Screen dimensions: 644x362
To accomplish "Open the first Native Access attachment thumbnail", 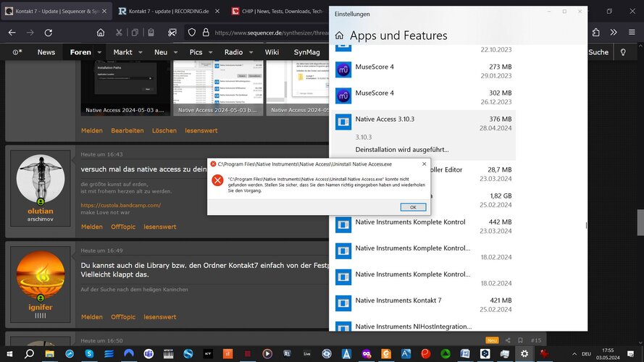I will pyautogui.click(x=125, y=88).
